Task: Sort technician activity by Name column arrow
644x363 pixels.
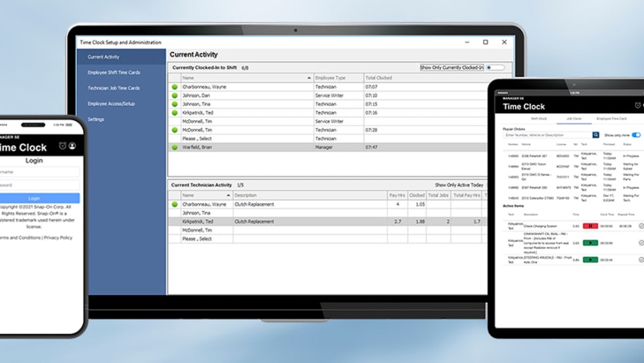Action: tap(228, 195)
